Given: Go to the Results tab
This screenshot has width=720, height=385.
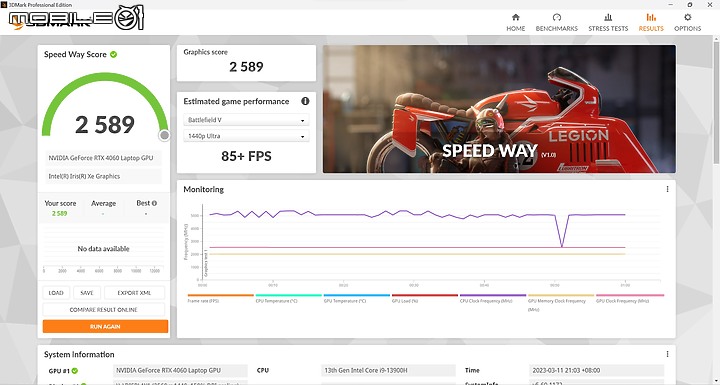Looking at the screenshot, I should pyautogui.click(x=651, y=23).
